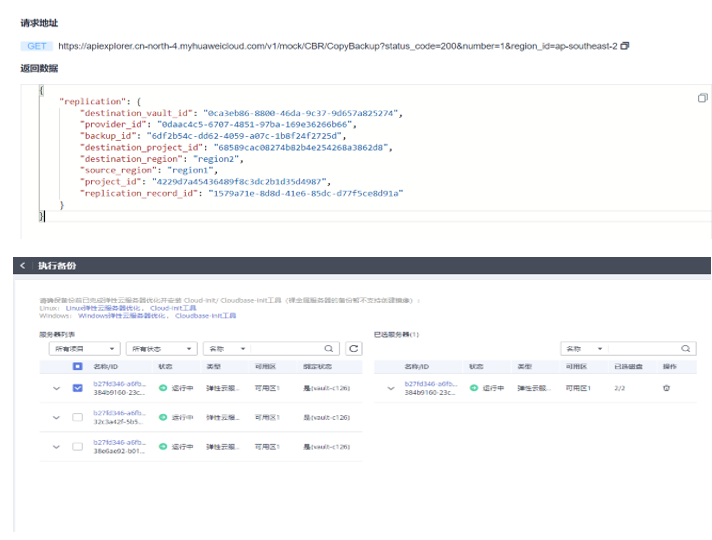This screenshot has height=540, width=712.
Task: Open the Cloudbase-Init工具 link
Action: (x=206, y=316)
